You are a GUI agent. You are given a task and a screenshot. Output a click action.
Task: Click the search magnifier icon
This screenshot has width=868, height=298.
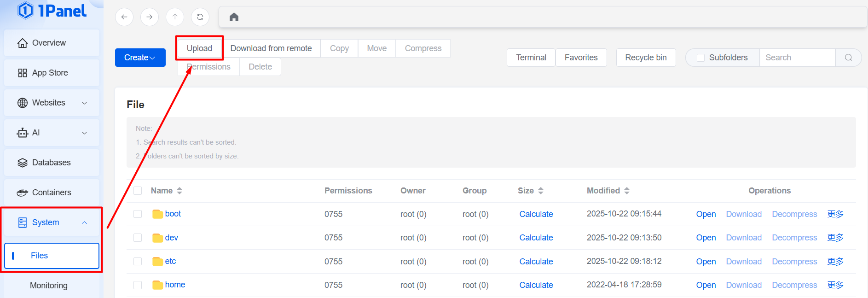coord(848,58)
